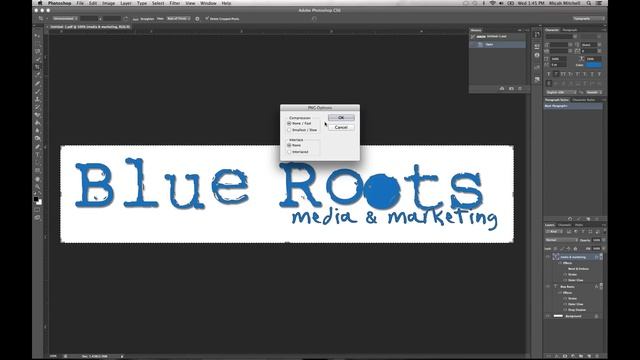
Task: Select the Crop tool in toolbox
Action: [38, 67]
